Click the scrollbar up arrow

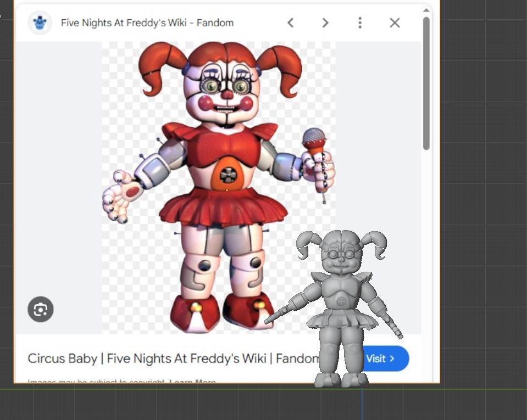tap(426, 10)
